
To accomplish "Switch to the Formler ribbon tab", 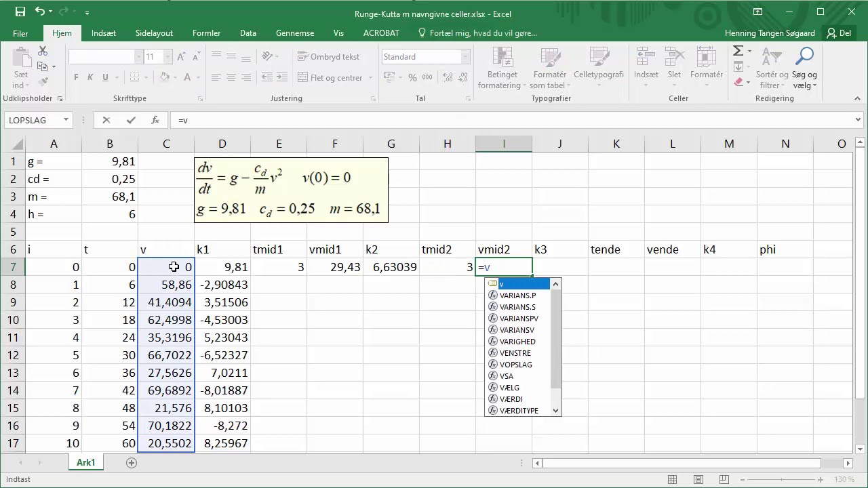I will 206,33.
